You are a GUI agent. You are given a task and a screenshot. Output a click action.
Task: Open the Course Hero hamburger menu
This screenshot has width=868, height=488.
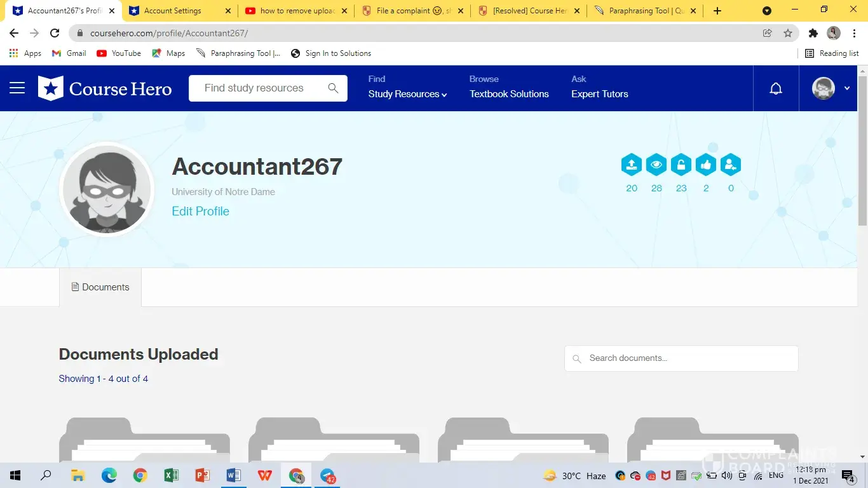[x=17, y=88]
